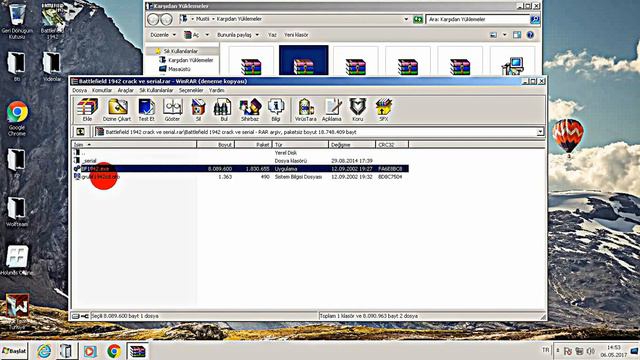The width and height of the screenshot is (640, 360).
Task: Select the Geri Dönüşüm Kutusu desktop icon
Action: (x=17, y=20)
